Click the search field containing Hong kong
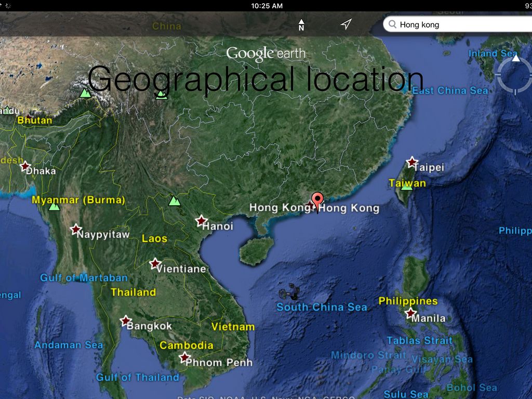This screenshot has height=399, width=532. pyautogui.click(x=462, y=24)
